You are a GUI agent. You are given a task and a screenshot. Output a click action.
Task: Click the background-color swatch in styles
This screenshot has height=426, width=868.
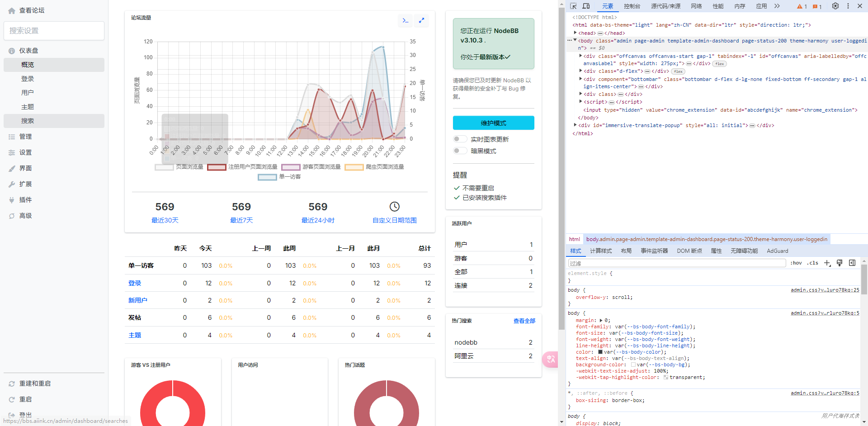click(633, 364)
